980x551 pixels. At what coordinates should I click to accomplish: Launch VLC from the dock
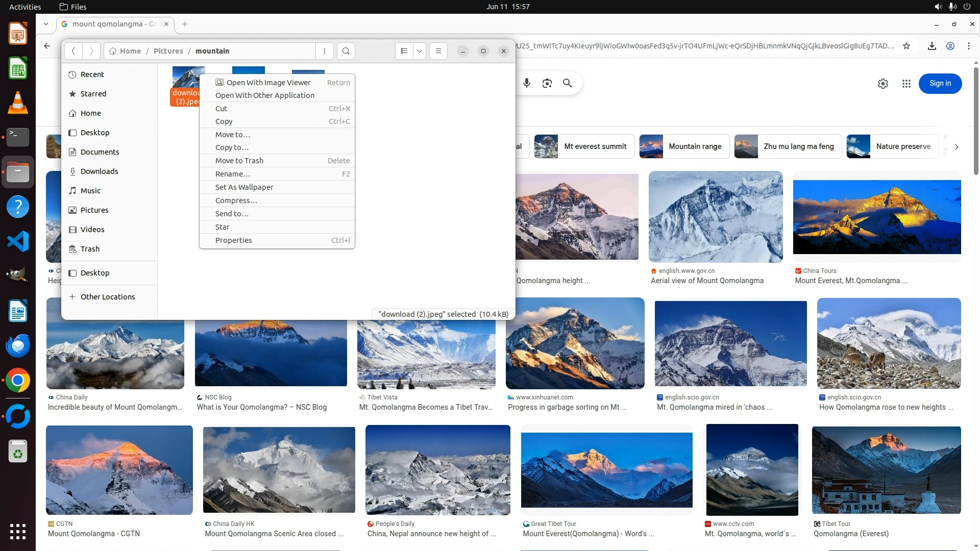point(18,103)
